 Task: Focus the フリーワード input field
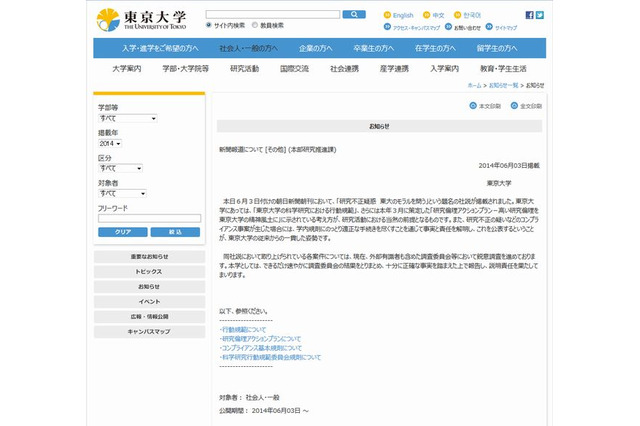pyautogui.click(x=149, y=218)
